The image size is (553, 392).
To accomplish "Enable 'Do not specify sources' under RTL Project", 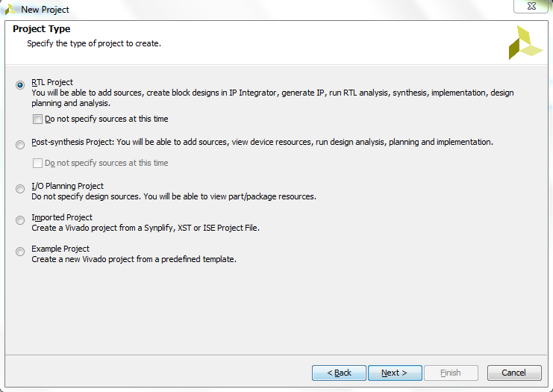I will pos(37,119).
